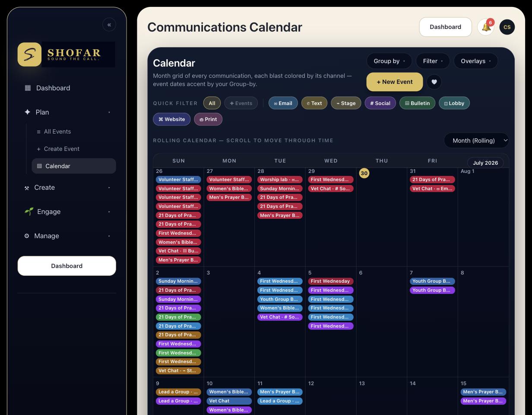532x415 pixels.
Task: Open red First Wednesday event on 5th
Action: click(331, 281)
